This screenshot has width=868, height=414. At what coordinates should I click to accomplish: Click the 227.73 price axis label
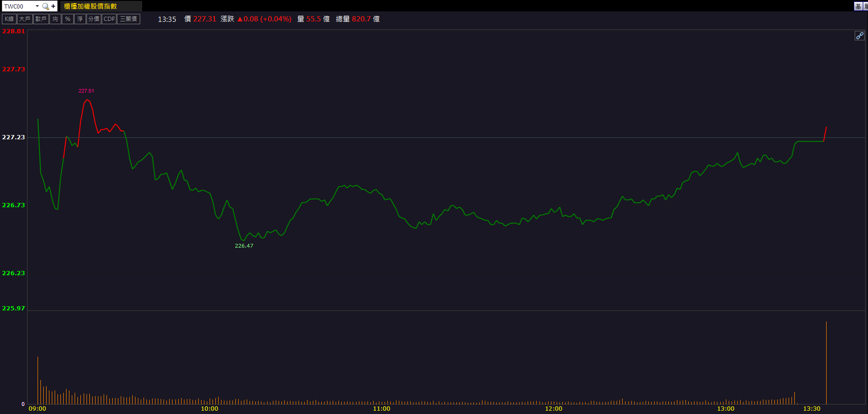(13, 69)
